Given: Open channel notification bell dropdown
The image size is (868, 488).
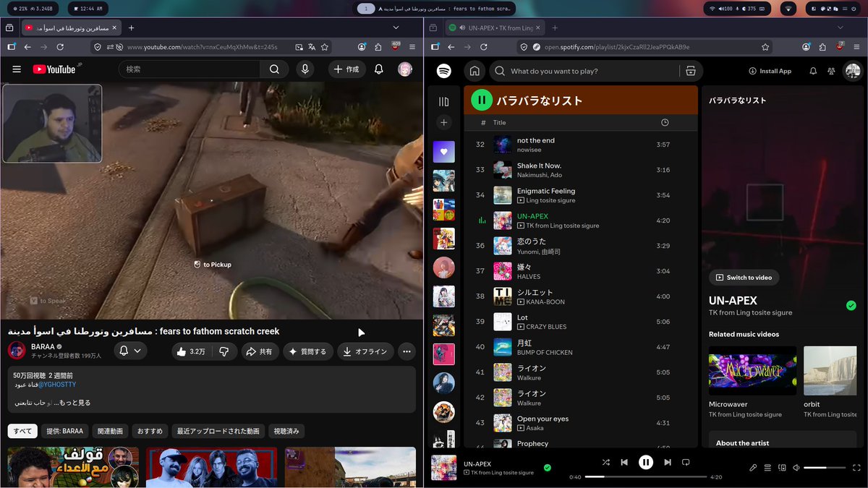Looking at the screenshot, I should point(129,351).
